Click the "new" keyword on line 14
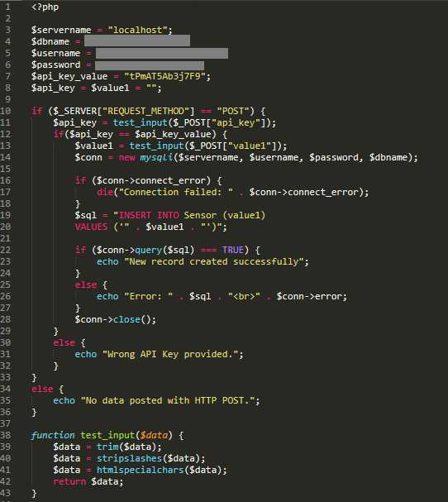448x502 pixels. pos(126,157)
